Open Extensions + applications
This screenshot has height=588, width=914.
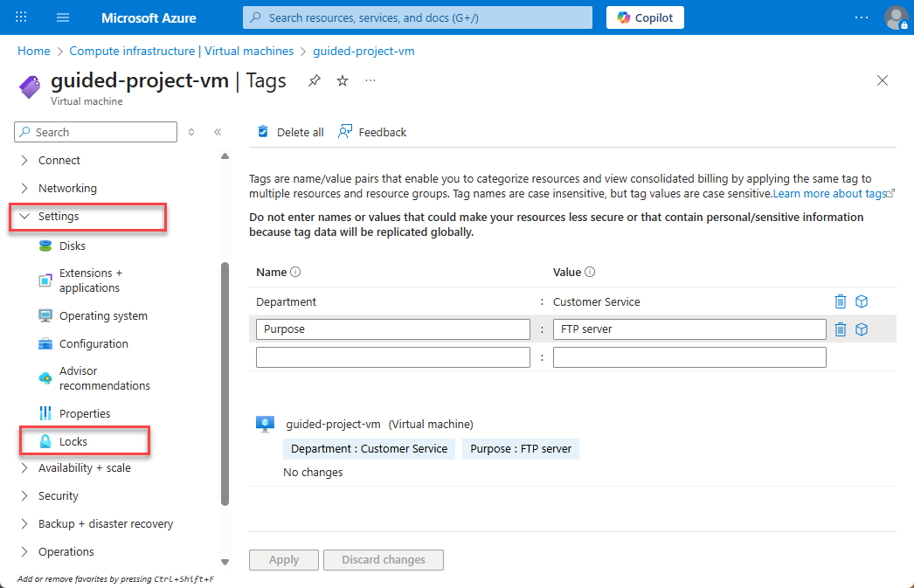pyautogui.click(x=90, y=280)
